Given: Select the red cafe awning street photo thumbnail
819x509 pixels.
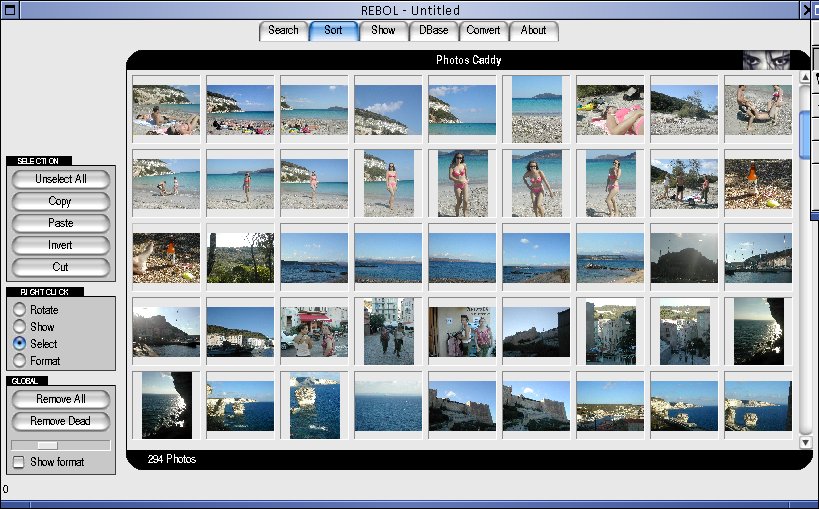Looking at the screenshot, I should 314,332.
